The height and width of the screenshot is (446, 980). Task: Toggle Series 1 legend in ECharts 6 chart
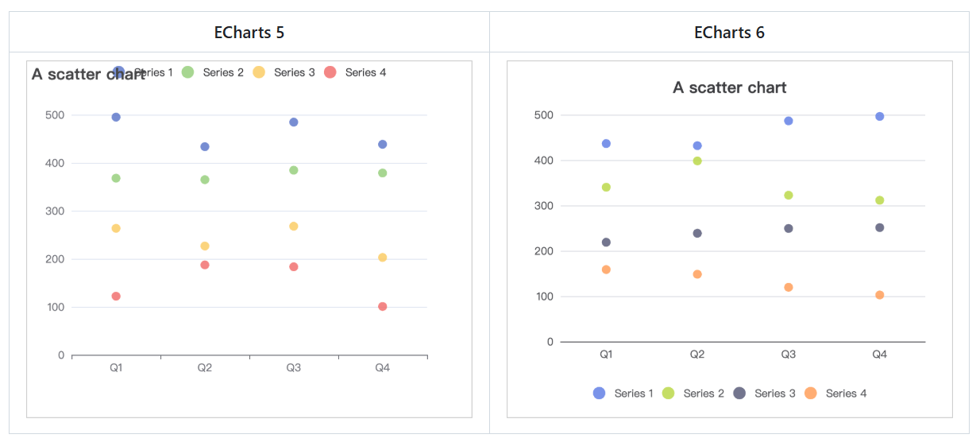[623, 394]
